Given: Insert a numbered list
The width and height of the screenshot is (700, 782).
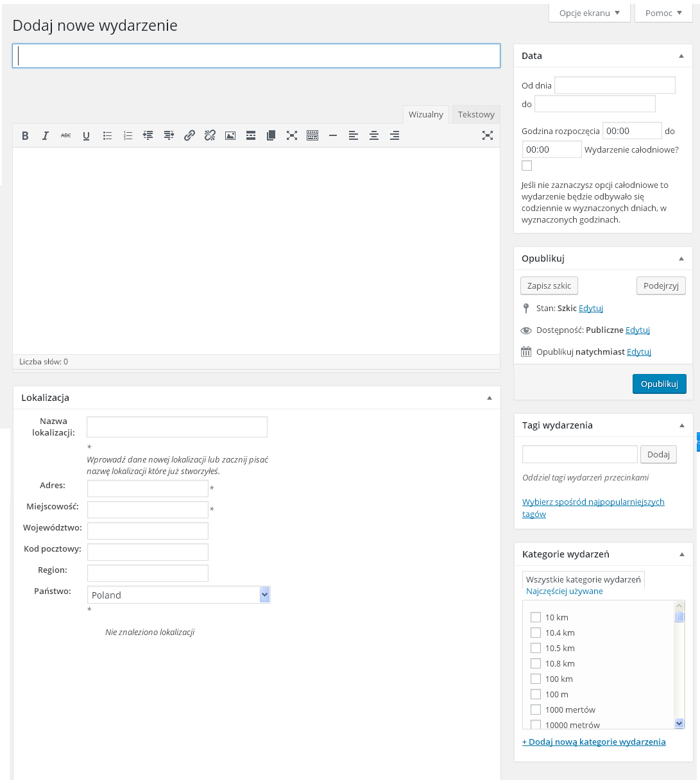Looking at the screenshot, I should coord(128,135).
